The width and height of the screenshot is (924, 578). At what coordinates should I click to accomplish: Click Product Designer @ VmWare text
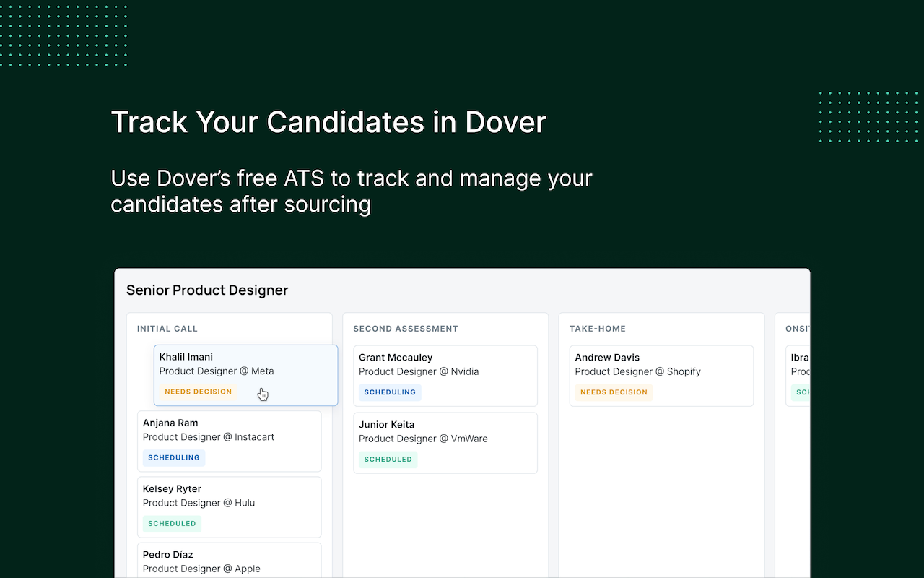(424, 439)
